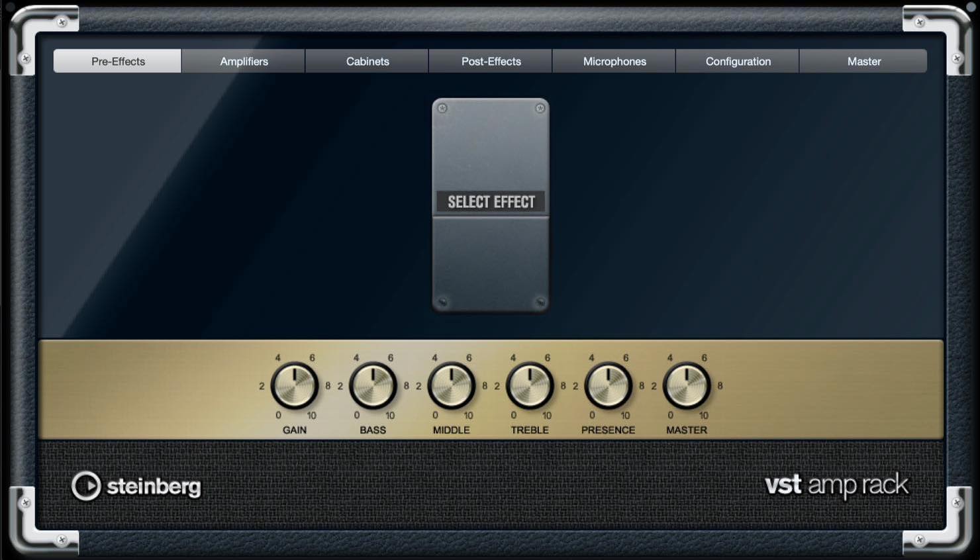Click the MASTER label under knob

[687, 430]
